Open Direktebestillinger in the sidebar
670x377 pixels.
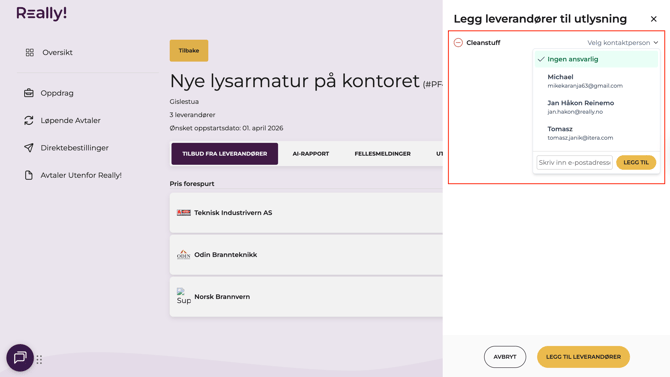(74, 148)
